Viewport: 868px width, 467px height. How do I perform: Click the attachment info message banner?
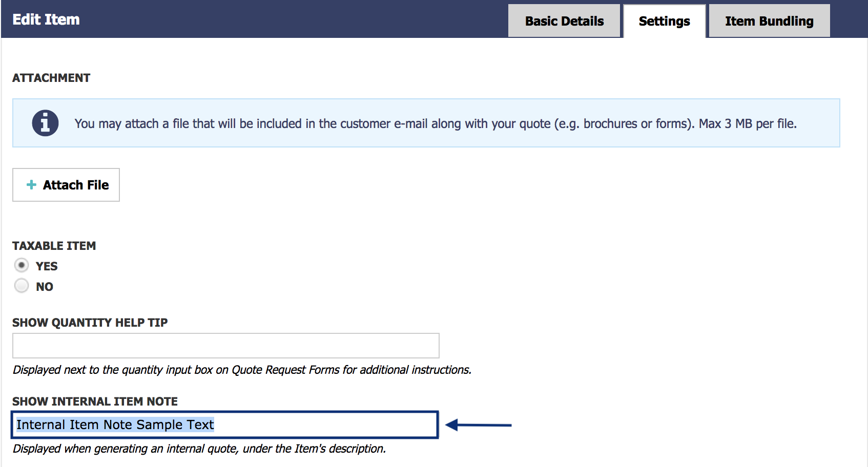[x=426, y=123]
